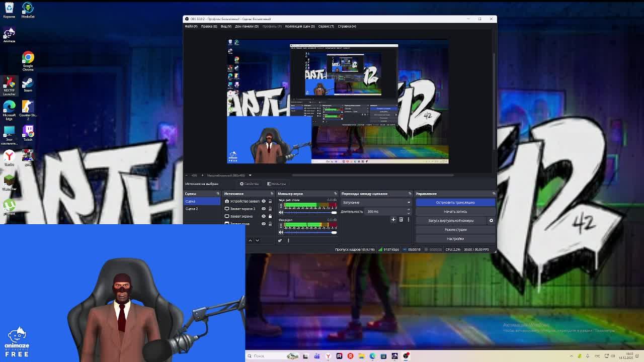Open microphone channel options menu

(281, 226)
